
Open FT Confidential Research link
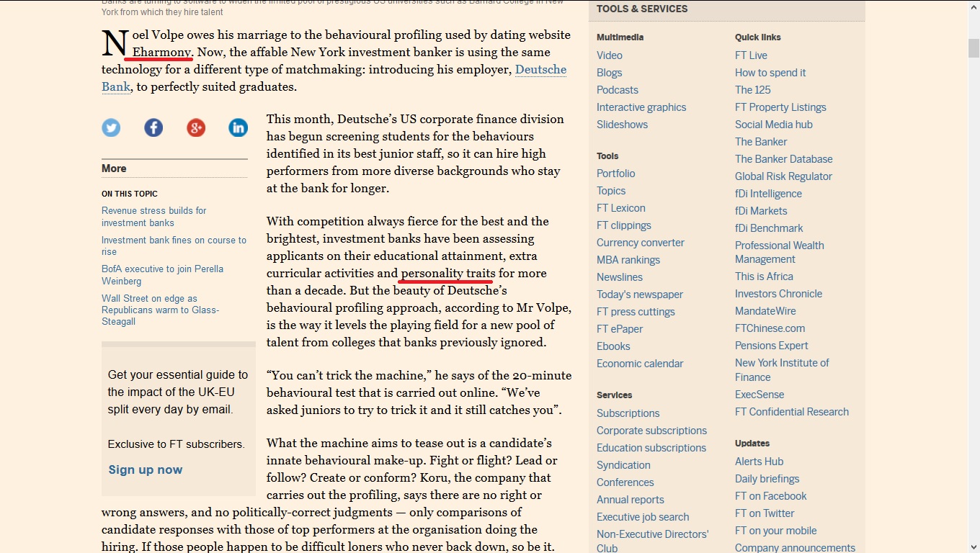pos(792,412)
